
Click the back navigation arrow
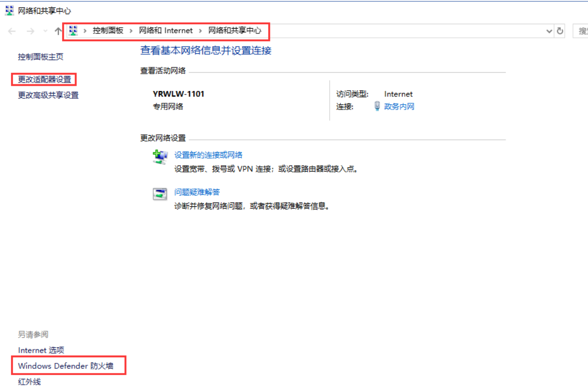[x=12, y=31]
